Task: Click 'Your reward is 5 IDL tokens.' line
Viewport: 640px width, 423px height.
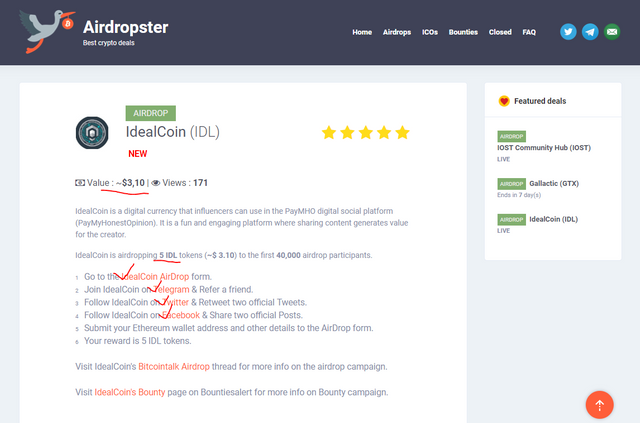Action: pos(138,341)
